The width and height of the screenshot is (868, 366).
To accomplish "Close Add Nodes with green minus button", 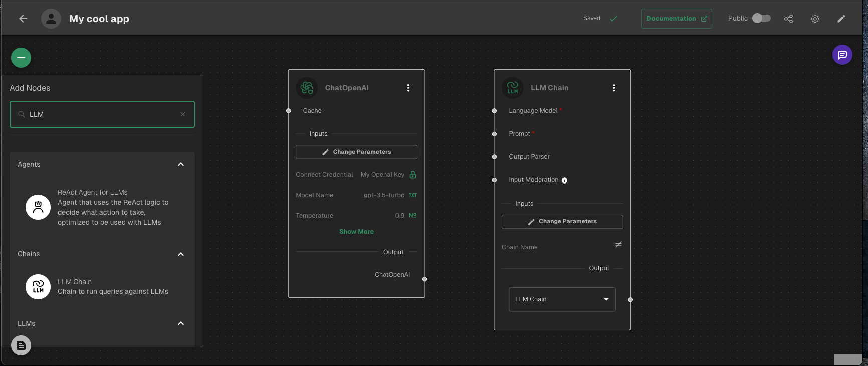I will tap(21, 58).
